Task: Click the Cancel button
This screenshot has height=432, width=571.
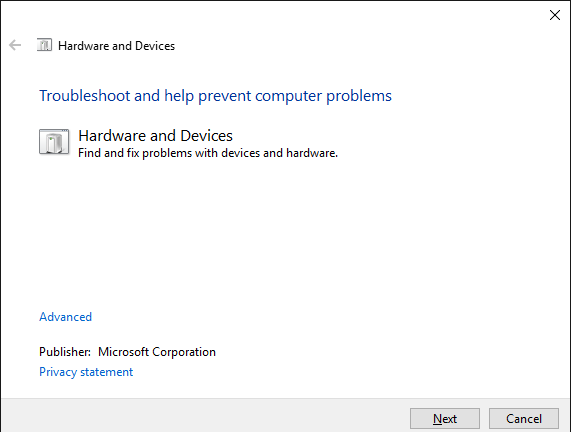Action: point(524,419)
